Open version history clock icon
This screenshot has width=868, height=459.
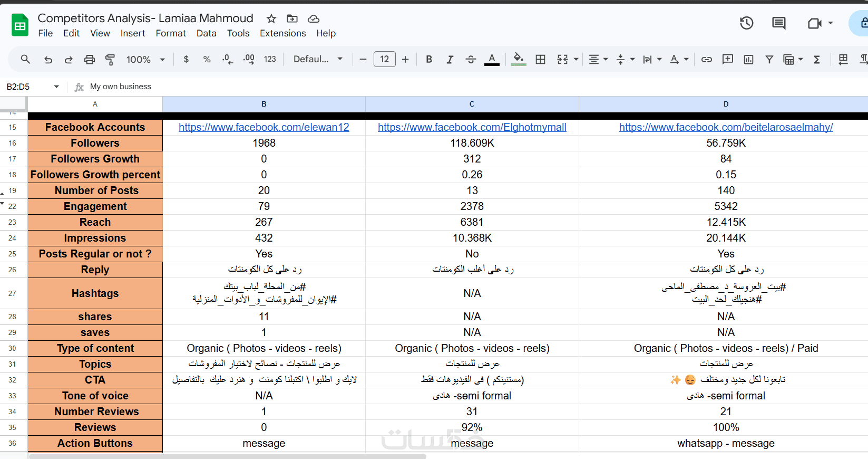(747, 23)
